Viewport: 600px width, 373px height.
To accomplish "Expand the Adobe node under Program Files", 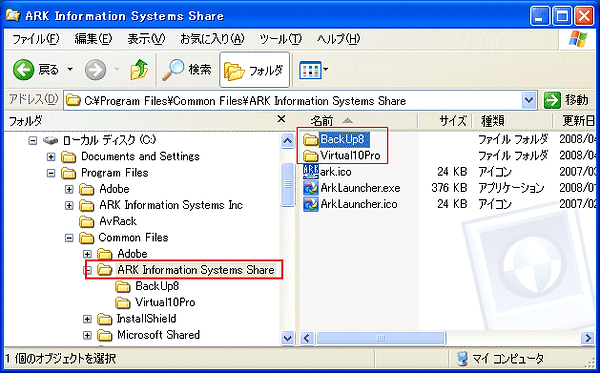I will point(69,189).
